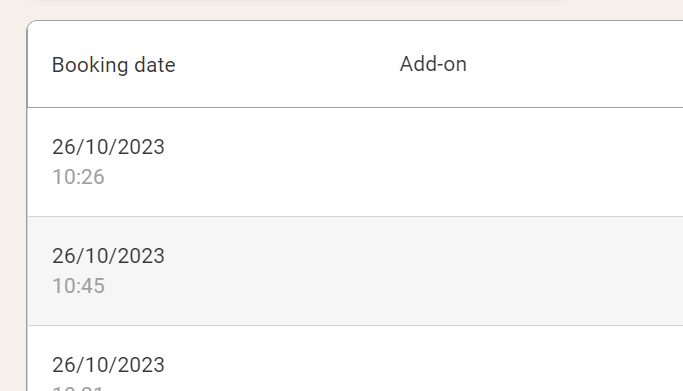Image resolution: width=683 pixels, height=391 pixels.
Task: Click blank space right of 10:26 time
Action: [x=248, y=177]
